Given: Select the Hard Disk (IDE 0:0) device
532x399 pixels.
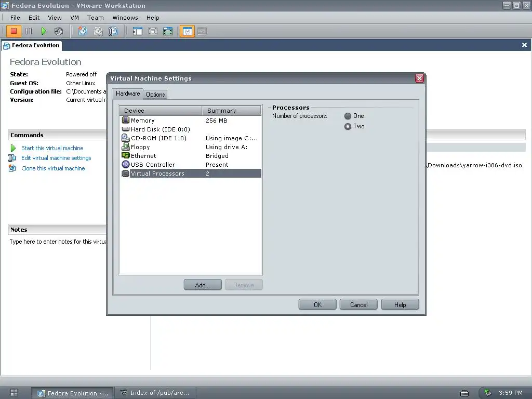Looking at the screenshot, I should (191, 129).
